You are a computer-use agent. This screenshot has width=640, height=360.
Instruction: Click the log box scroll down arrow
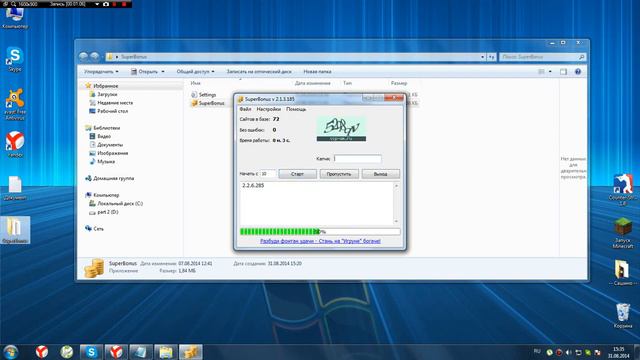pos(396,221)
